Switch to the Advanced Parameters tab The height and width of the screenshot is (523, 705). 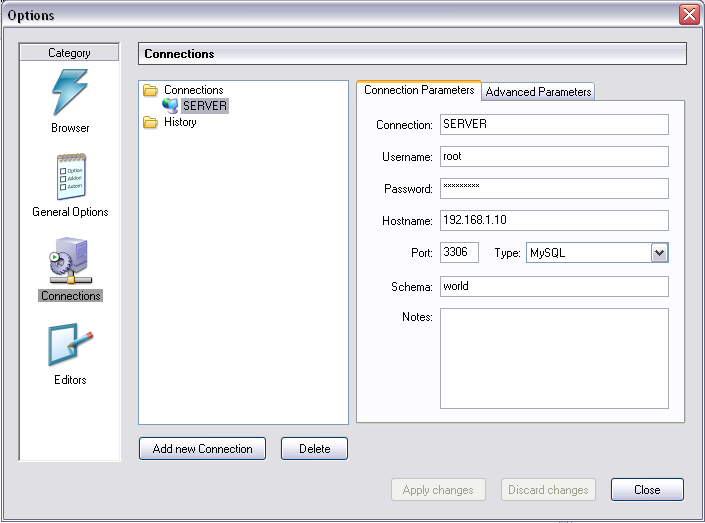click(538, 92)
